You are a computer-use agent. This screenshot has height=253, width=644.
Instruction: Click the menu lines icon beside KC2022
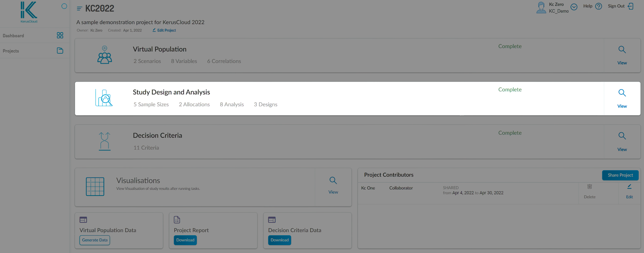coord(79,9)
